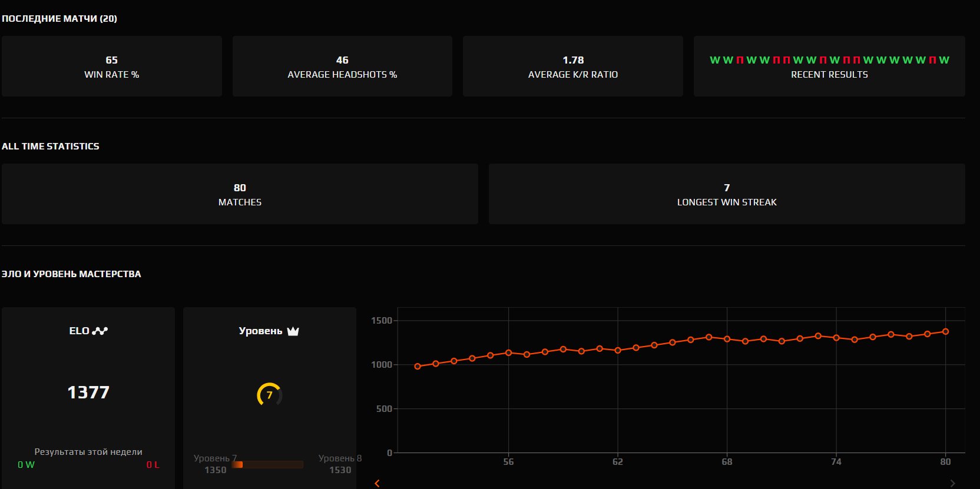Open the 80 Matches statistics card
980x489 pixels.
[x=240, y=194]
